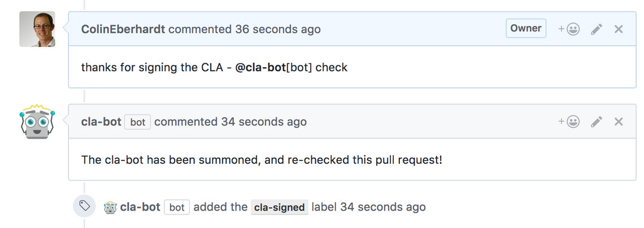Open the @cla-bot mention link
The image size is (644, 228).
[260, 68]
